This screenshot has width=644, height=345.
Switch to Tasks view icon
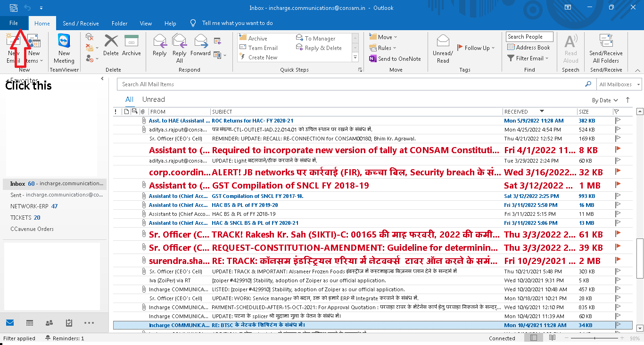[69, 323]
